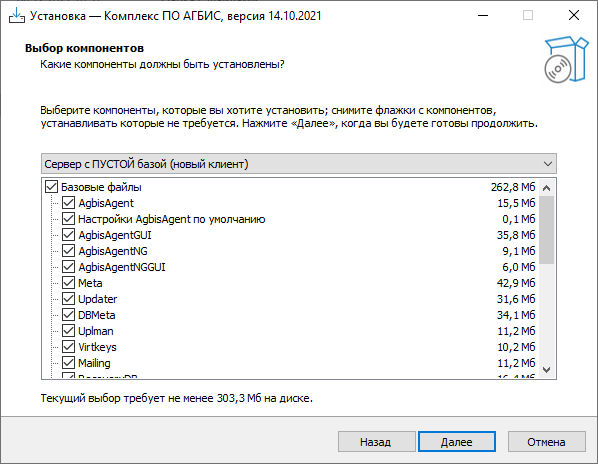Go back with the Назад button

tap(376, 442)
